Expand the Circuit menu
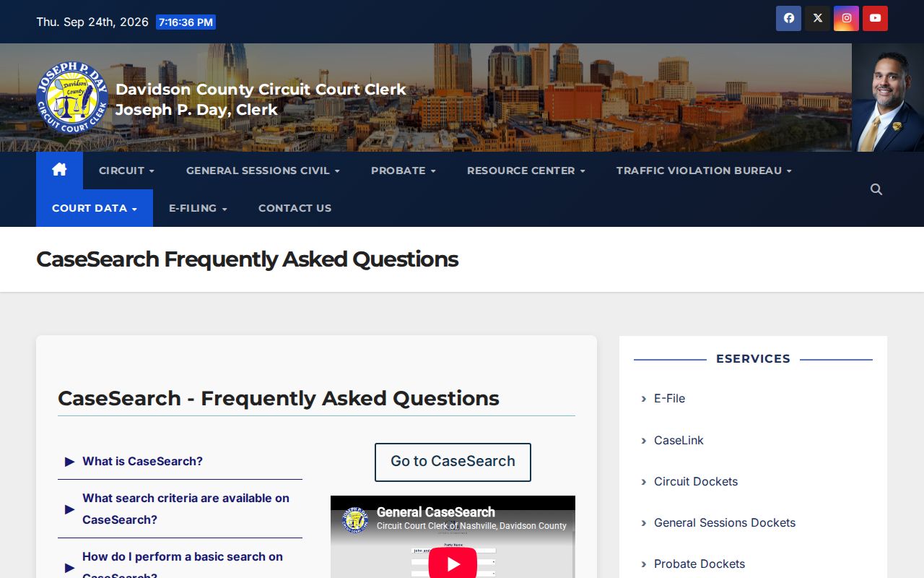 tap(126, 171)
